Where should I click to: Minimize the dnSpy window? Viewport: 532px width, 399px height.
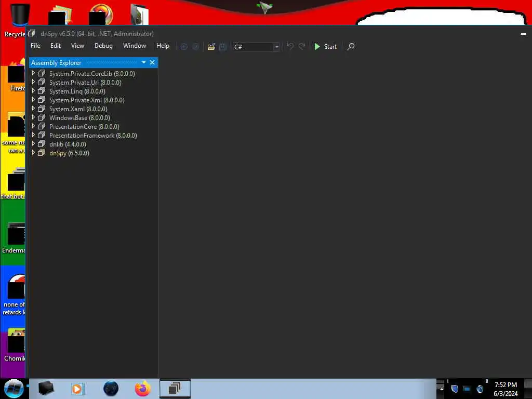pos(523,34)
